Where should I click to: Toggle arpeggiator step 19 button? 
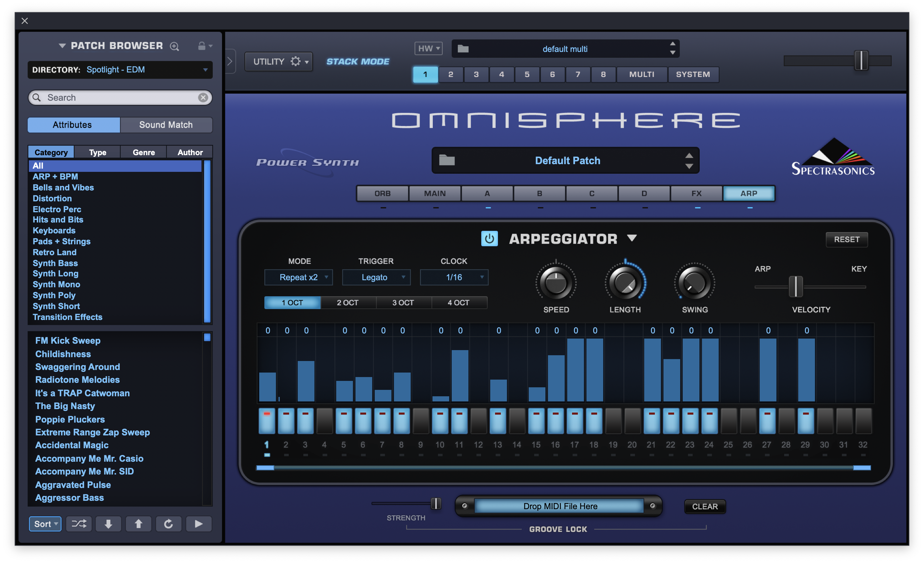613,421
